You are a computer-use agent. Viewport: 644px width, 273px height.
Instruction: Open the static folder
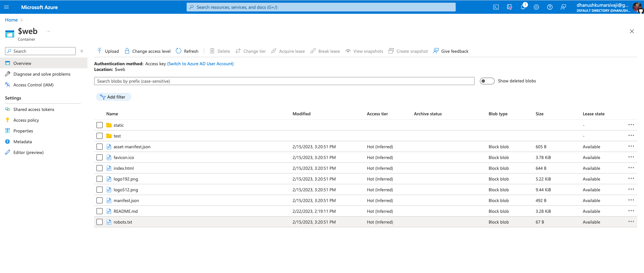(119, 125)
